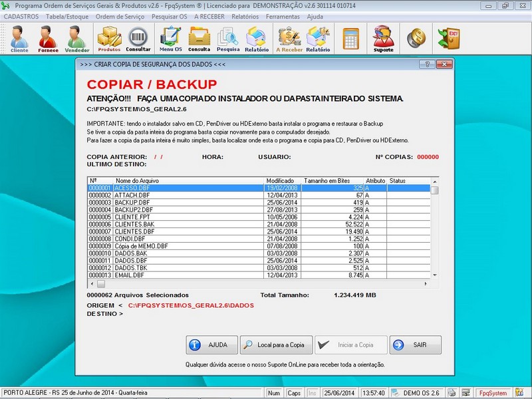The image size is (532, 399).
Task: Select the CLIENTES.DBF row
Action: [259, 231]
